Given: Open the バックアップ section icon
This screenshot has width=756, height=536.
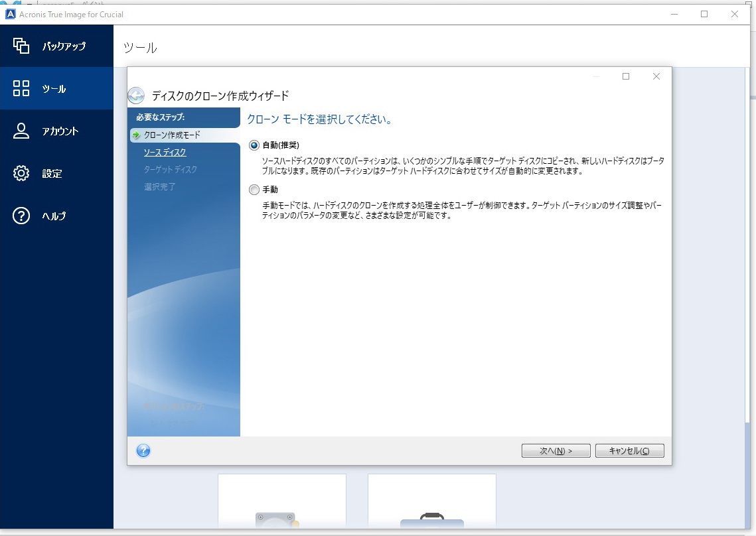Looking at the screenshot, I should [21, 46].
